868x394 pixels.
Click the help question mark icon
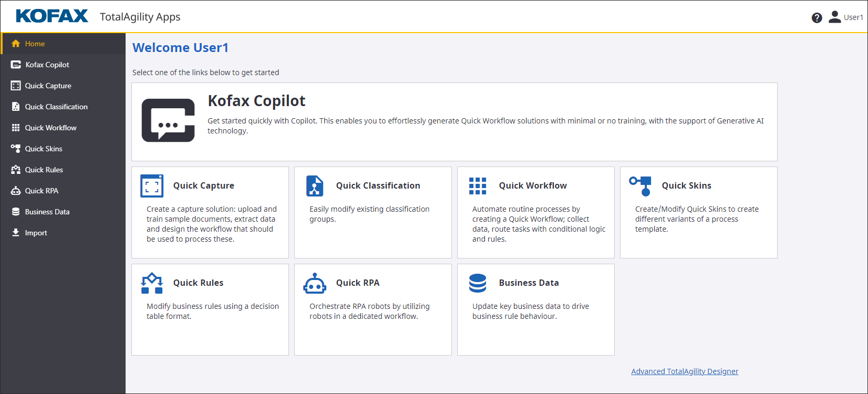click(817, 18)
